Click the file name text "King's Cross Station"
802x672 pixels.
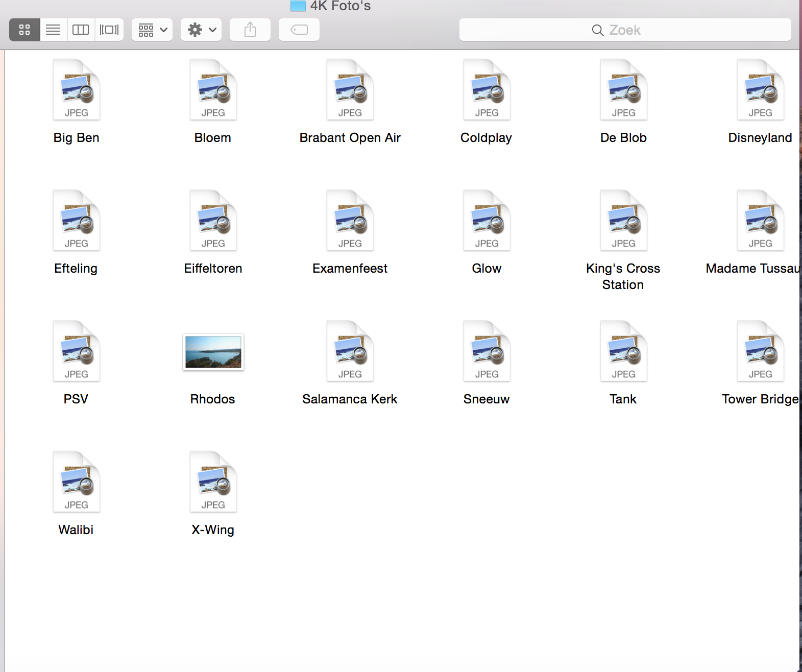(623, 277)
